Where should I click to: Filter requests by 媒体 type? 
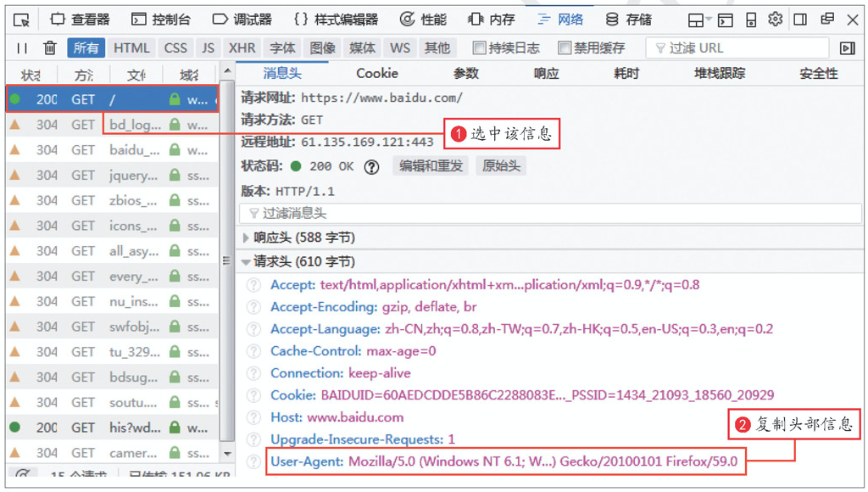363,48
